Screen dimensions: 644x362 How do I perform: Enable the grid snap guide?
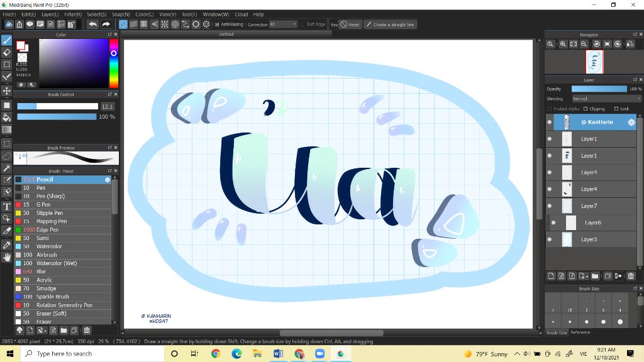tap(144, 25)
